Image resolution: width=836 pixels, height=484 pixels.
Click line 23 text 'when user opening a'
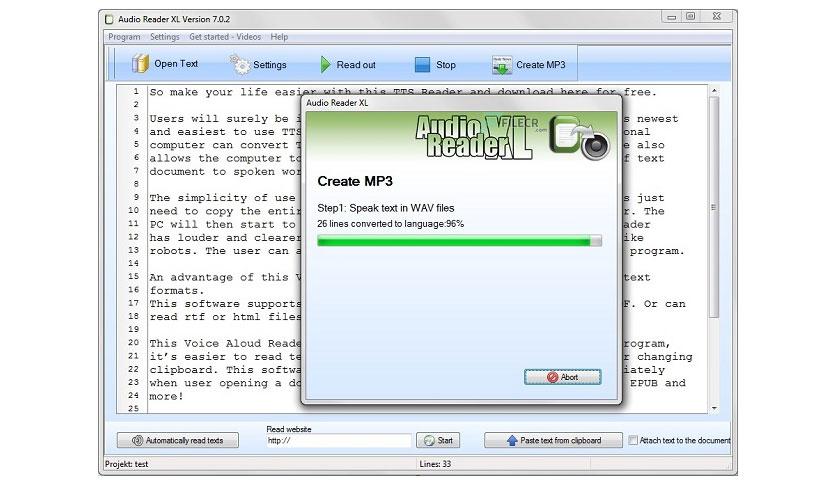tap(215, 383)
